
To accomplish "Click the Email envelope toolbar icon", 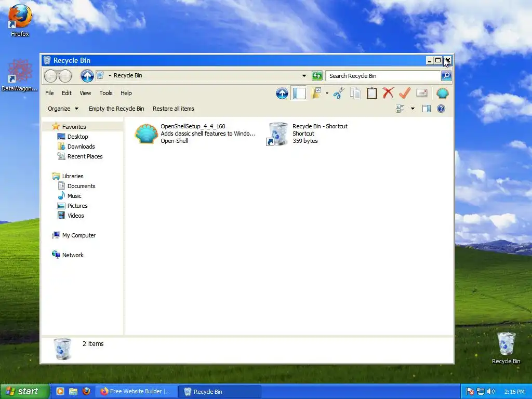I will (421, 93).
